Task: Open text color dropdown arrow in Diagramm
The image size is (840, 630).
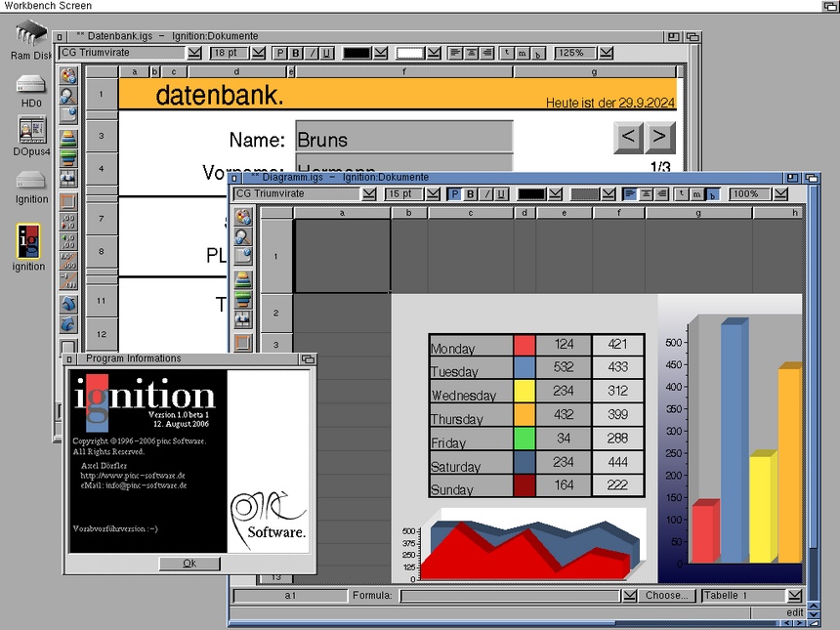Action: click(x=556, y=194)
